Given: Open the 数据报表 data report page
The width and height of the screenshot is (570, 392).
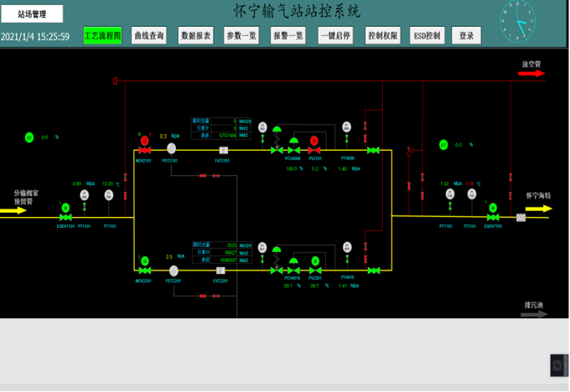Looking at the screenshot, I should pyautogui.click(x=196, y=35).
